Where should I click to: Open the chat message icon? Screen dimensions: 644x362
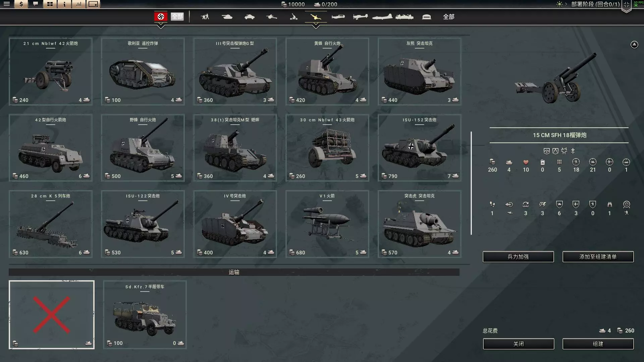(x=36, y=4)
